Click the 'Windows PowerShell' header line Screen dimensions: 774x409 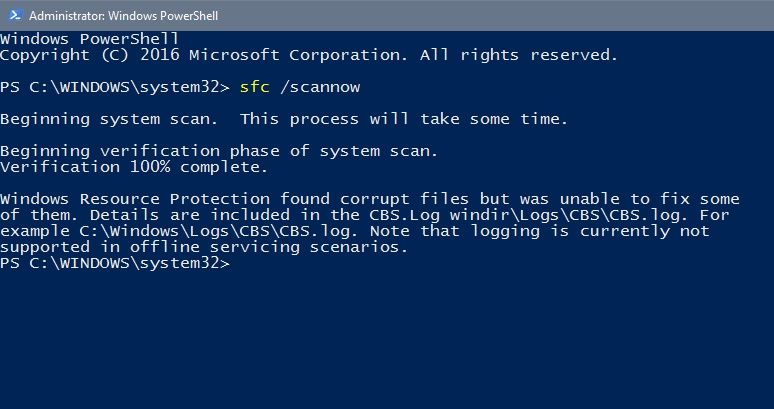click(x=89, y=38)
